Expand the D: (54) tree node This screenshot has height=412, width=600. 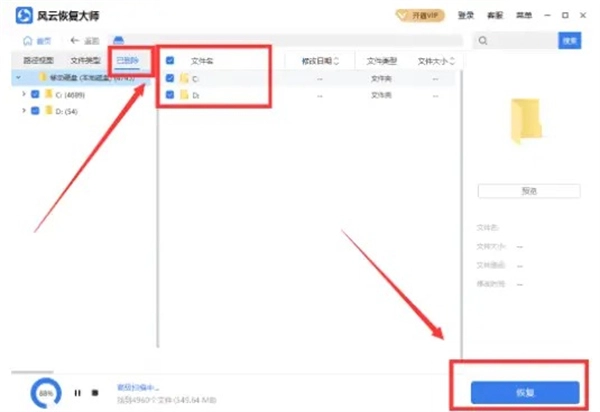23,110
